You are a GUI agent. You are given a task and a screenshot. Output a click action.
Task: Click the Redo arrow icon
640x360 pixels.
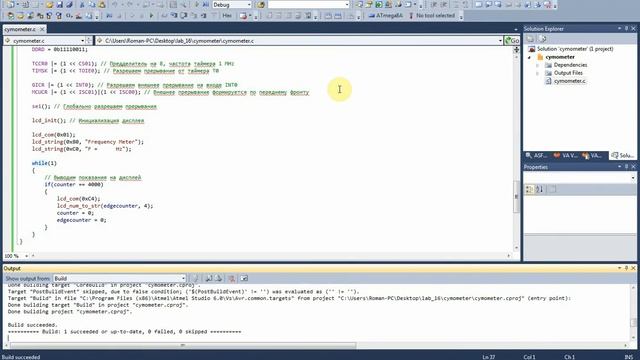pos(129,5)
